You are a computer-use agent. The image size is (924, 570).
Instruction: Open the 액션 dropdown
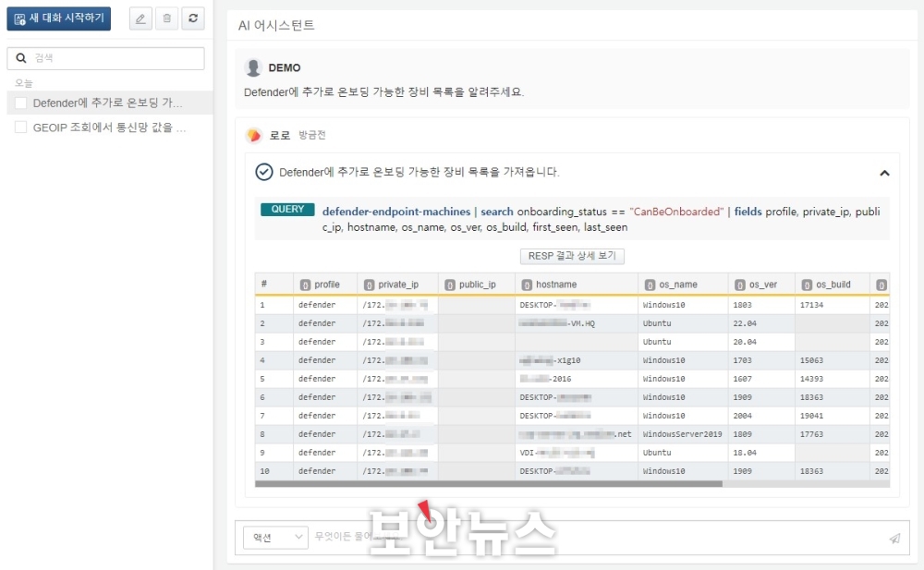[x=275, y=537]
